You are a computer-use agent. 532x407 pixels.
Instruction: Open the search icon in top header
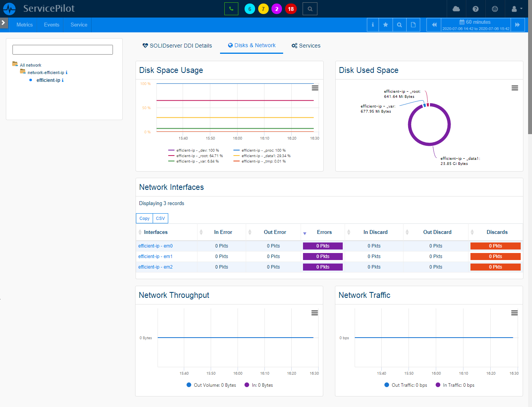[x=310, y=9]
